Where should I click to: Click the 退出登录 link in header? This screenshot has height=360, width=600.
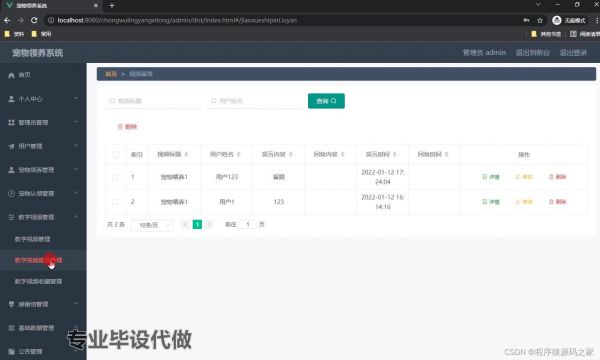(x=573, y=53)
